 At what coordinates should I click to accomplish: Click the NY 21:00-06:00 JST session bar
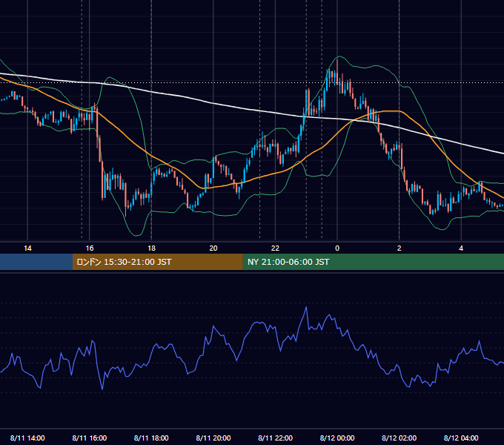click(x=373, y=262)
